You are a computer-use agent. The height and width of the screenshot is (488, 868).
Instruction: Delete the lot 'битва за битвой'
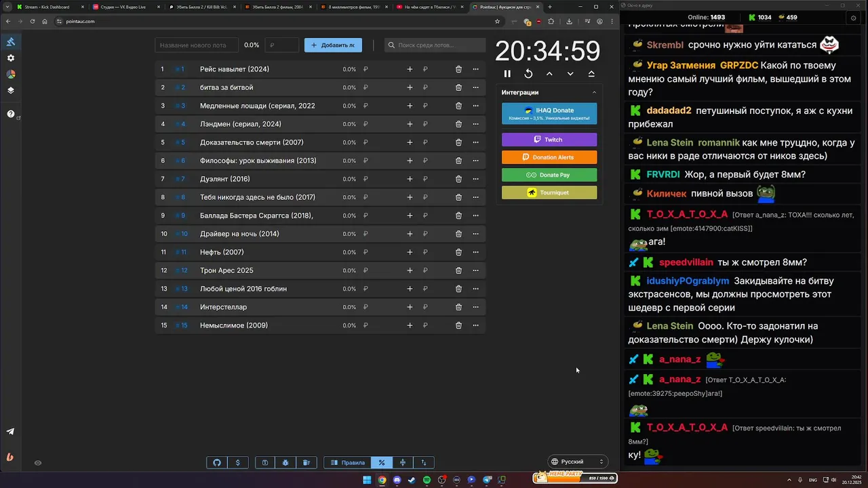click(458, 87)
